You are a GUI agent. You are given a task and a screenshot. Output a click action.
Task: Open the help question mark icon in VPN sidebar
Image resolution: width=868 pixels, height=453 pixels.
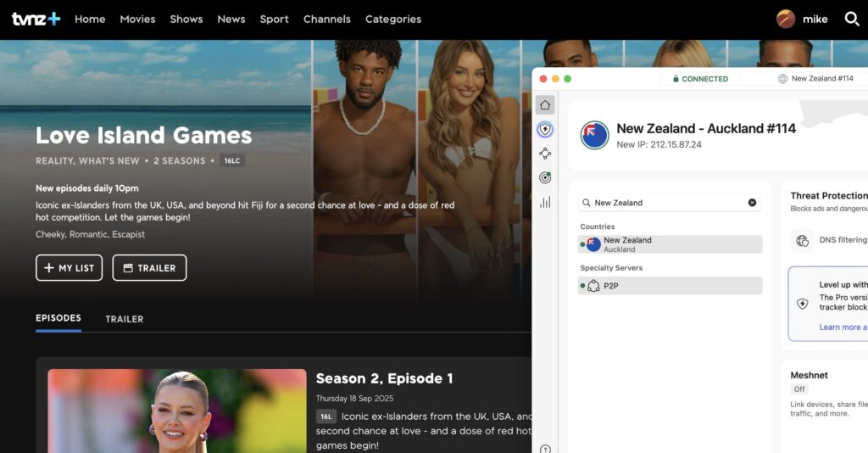(x=545, y=449)
